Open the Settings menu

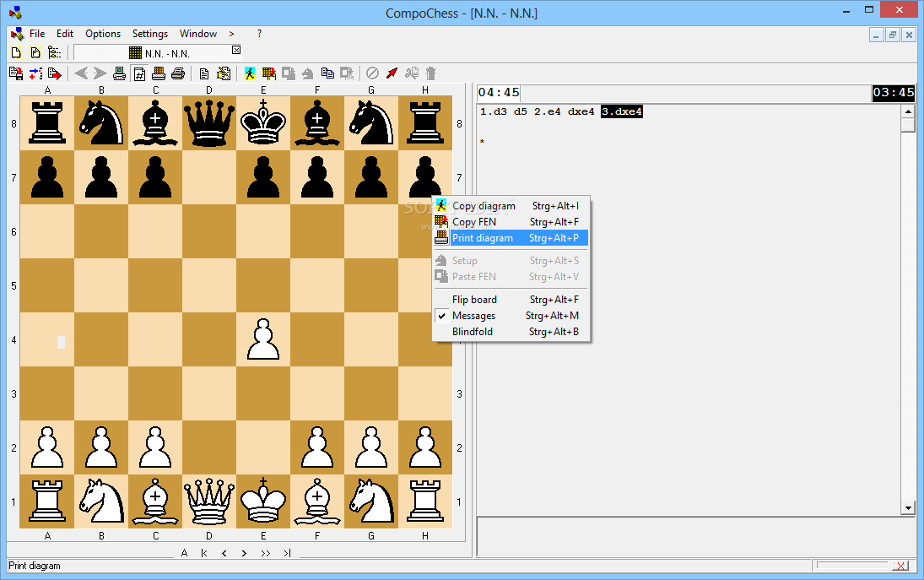[149, 34]
